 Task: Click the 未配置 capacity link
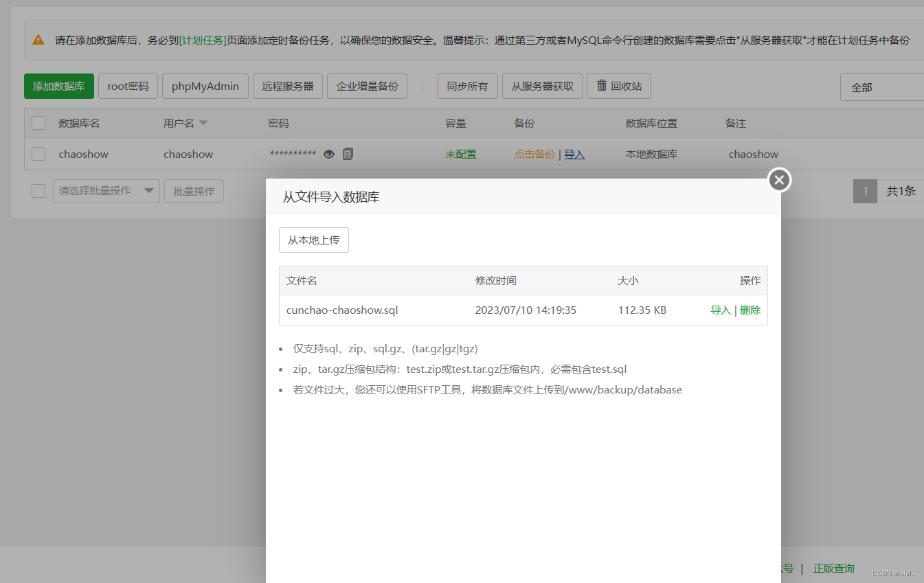pos(461,154)
